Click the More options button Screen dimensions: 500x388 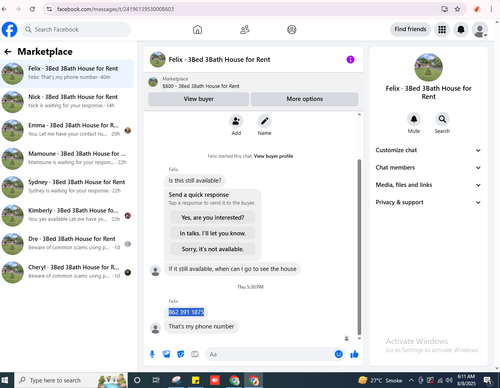point(304,99)
